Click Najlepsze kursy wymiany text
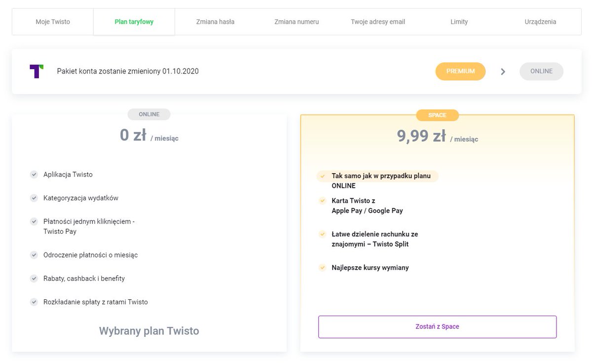The image size is (592, 364). (x=370, y=268)
